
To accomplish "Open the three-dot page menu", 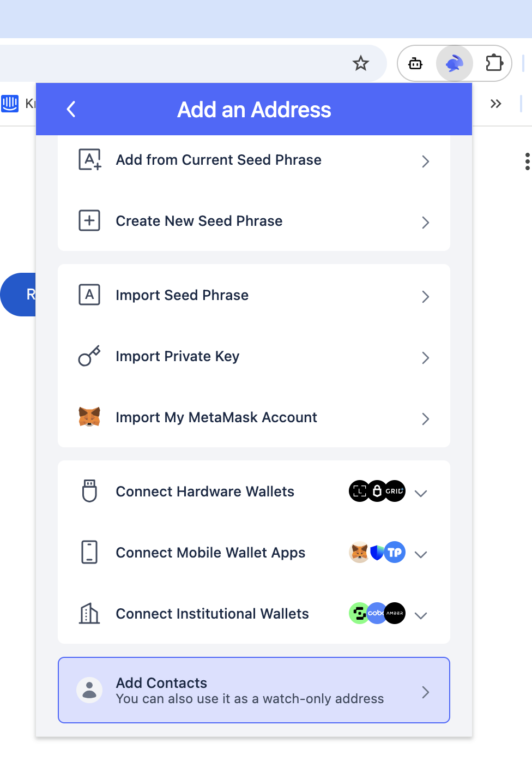I will point(527,161).
